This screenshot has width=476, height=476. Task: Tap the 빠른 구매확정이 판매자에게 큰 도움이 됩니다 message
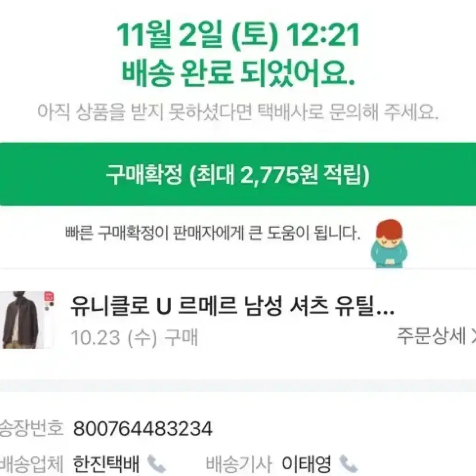click(213, 233)
